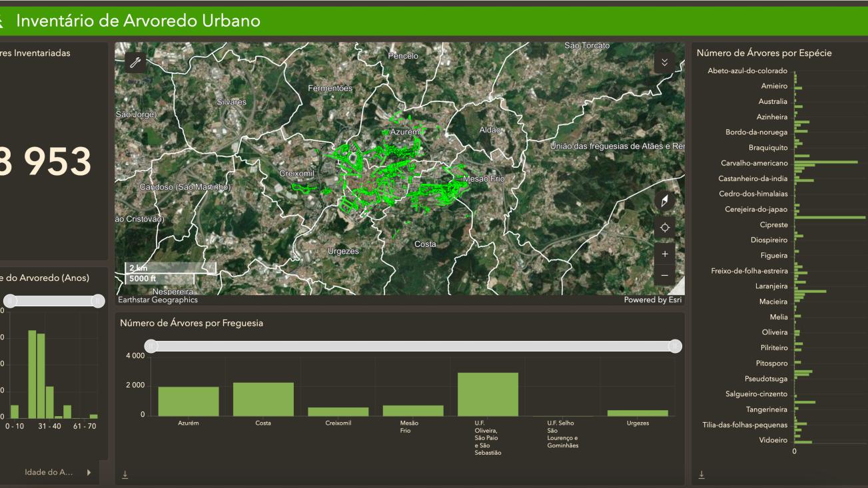Click the dashboard logo in header
Image resolution: width=868 pixels, height=488 pixels.
click(x=2, y=21)
